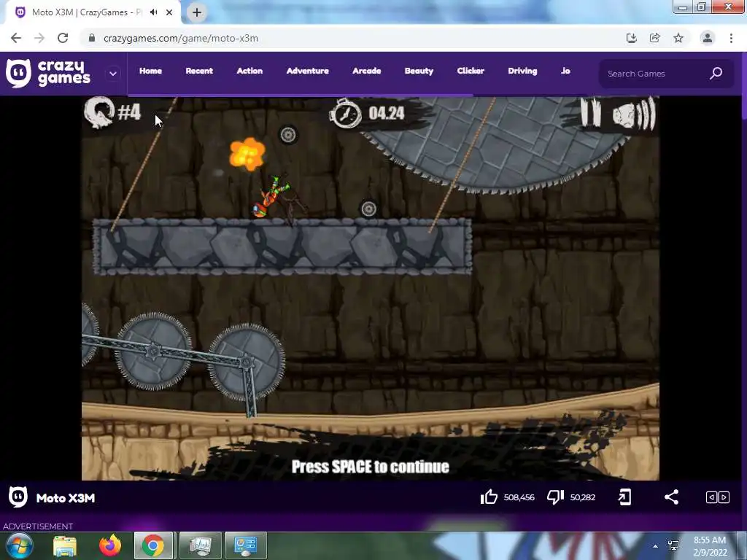Pause the game with the pause icon
Viewport: 747px width, 560px height.
click(591, 112)
